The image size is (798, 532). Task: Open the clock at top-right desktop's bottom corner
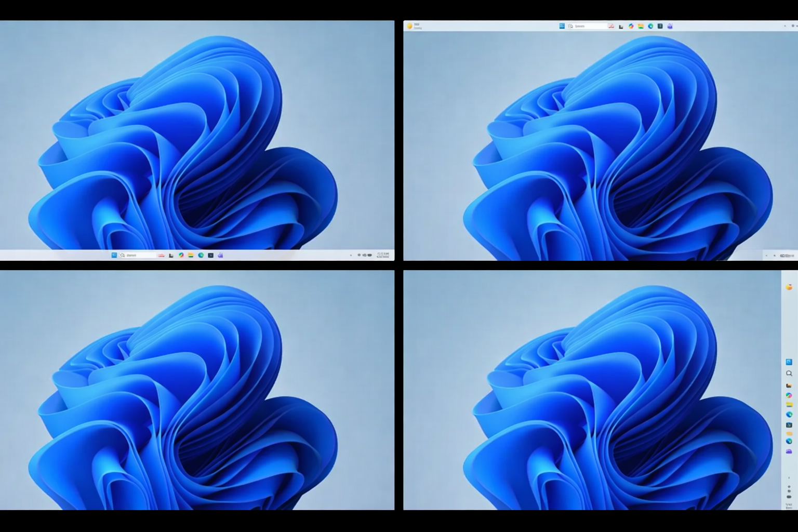(788, 256)
